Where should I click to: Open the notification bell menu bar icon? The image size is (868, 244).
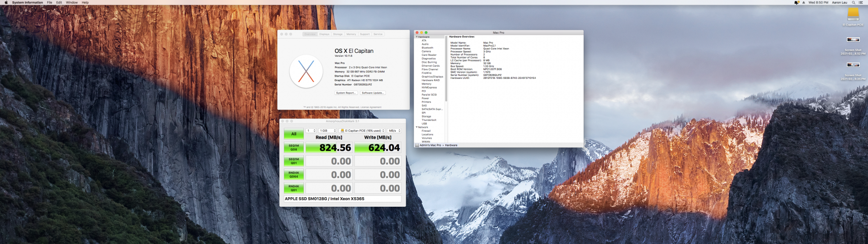pos(796,3)
